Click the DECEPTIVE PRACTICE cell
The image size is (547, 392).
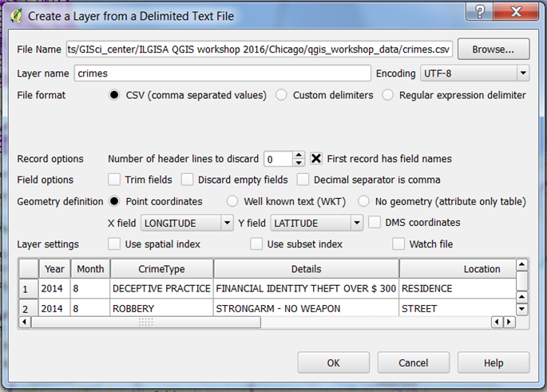point(161,288)
